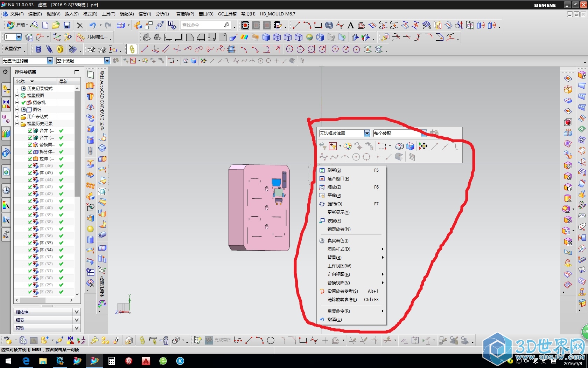Collapse the 模型历史记录 tree node

(x=17, y=123)
